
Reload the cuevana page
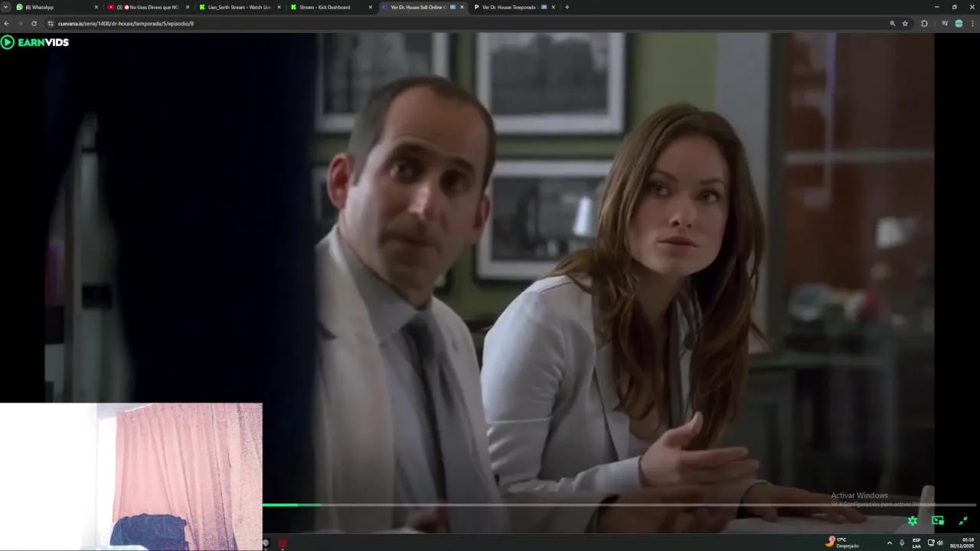pyautogui.click(x=34, y=23)
